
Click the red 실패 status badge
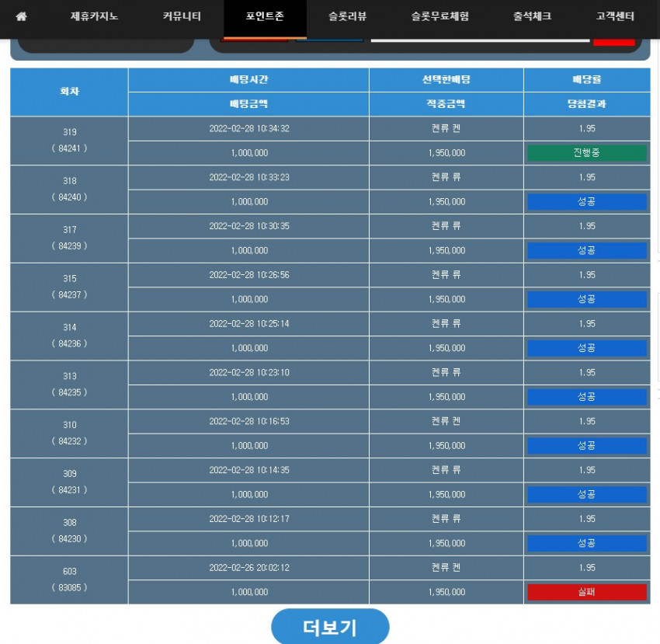587,592
